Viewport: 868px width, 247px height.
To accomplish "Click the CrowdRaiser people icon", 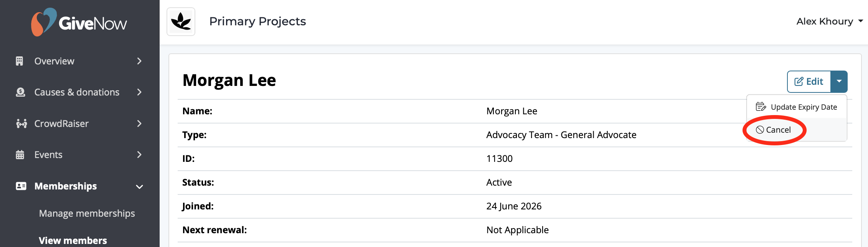I will tap(21, 123).
